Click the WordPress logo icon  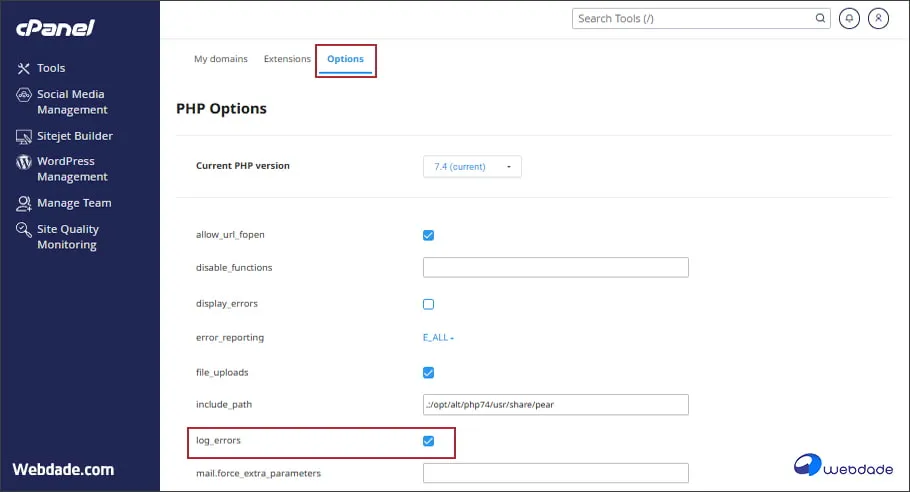pyautogui.click(x=24, y=161)
